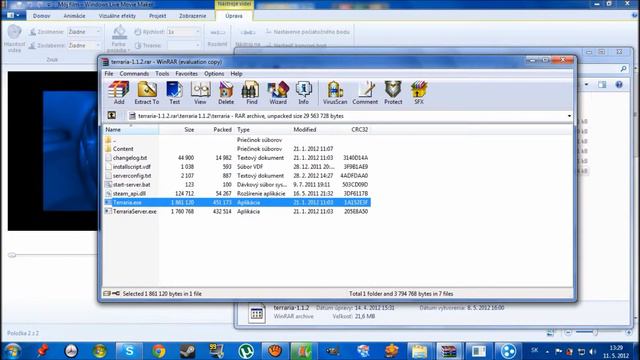Viewport: 640px width, 360px height.
Task: Click the Info toolbar icon
Action: (x=303, y=93)
